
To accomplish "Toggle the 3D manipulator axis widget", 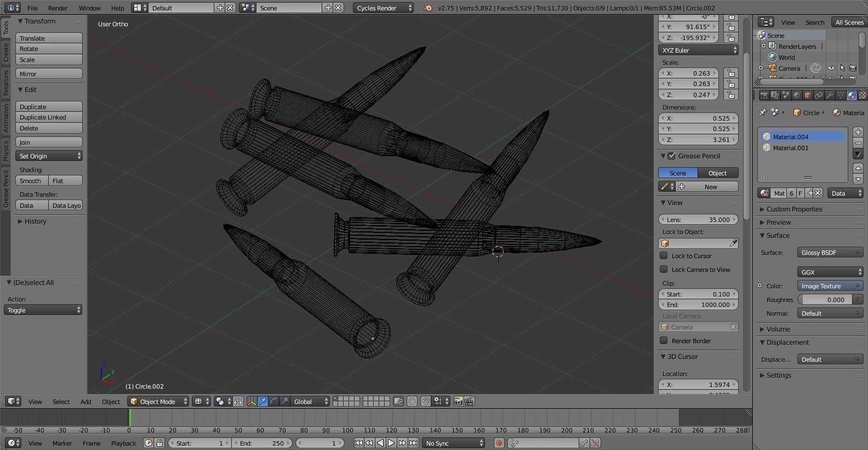I will coord(252,402).
